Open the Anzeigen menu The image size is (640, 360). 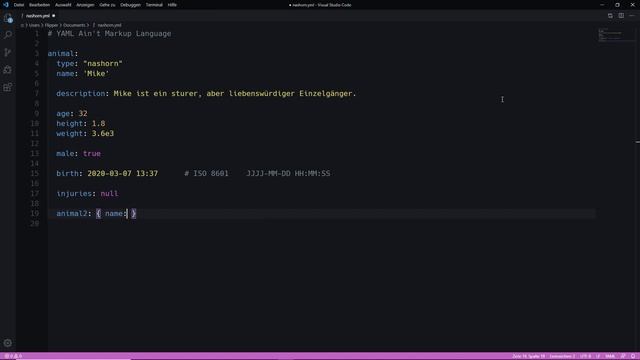pos(85,5)
